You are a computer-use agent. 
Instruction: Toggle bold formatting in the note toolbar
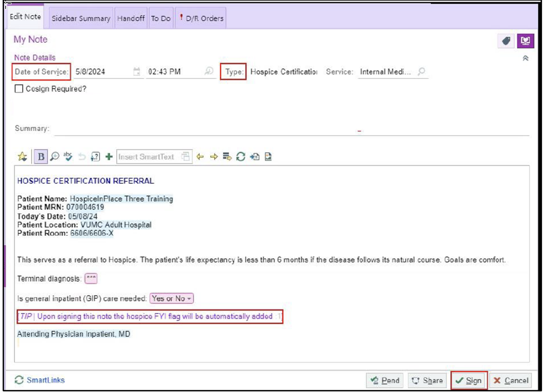(41, 156)
